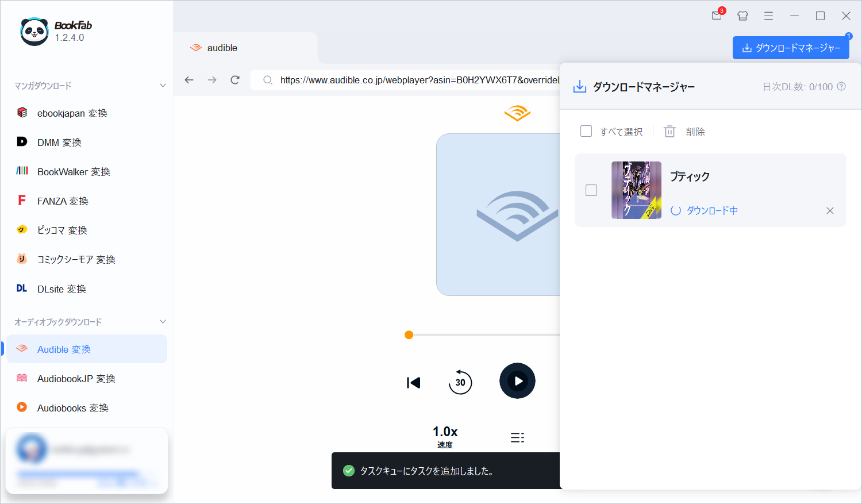Change the 1.0x playback speed
The image size is (862, 504).
point(445,437)
